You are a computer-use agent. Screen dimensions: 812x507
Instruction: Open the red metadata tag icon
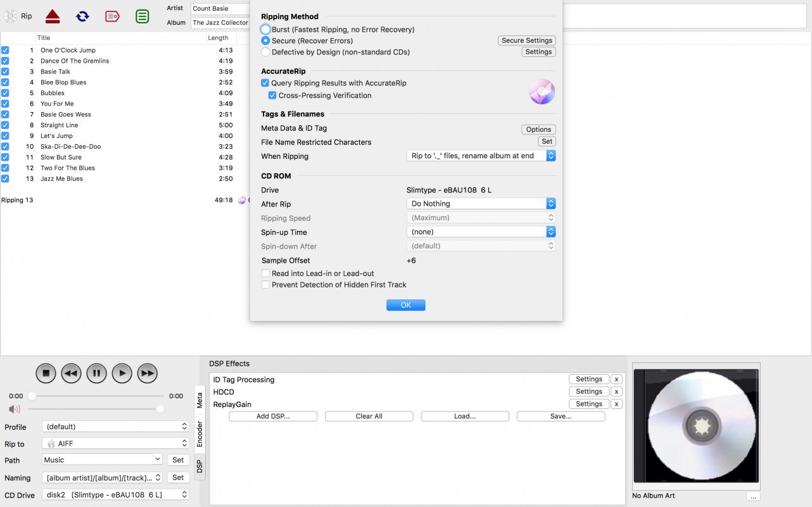coord(112,16)
